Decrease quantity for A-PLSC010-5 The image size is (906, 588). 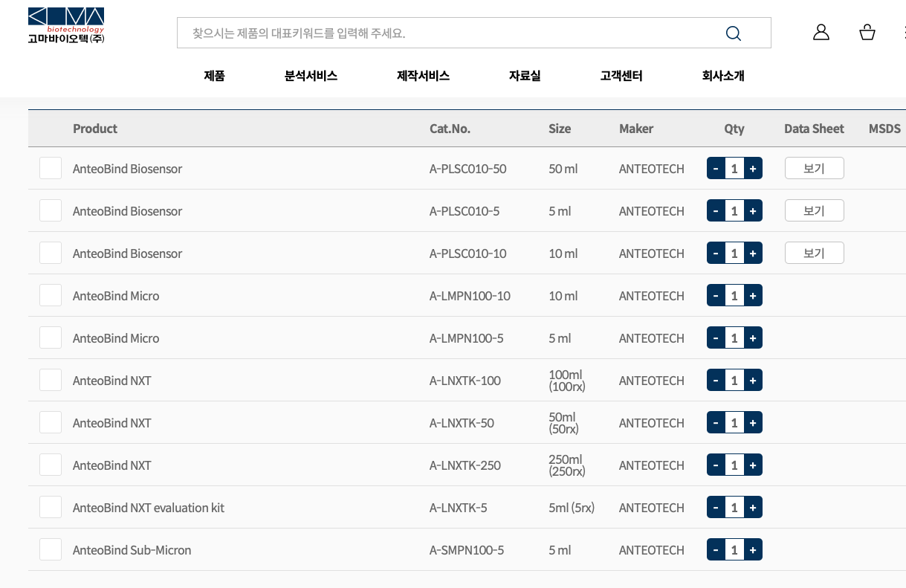[716, 211]
